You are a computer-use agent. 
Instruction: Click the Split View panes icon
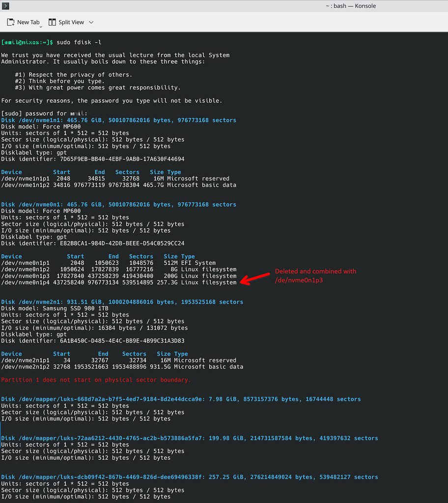pyautogui.click(x=51, y=22)
